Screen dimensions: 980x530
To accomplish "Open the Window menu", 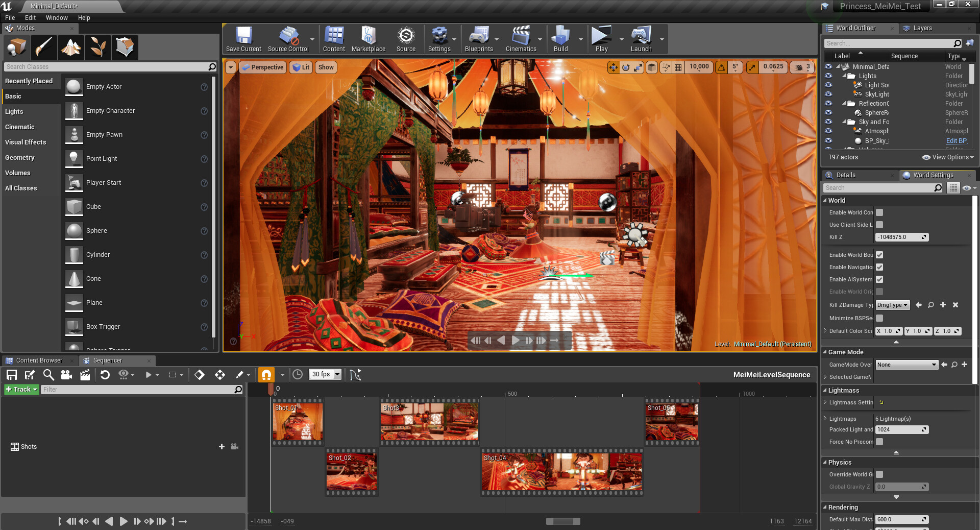I will click(57, 17).
